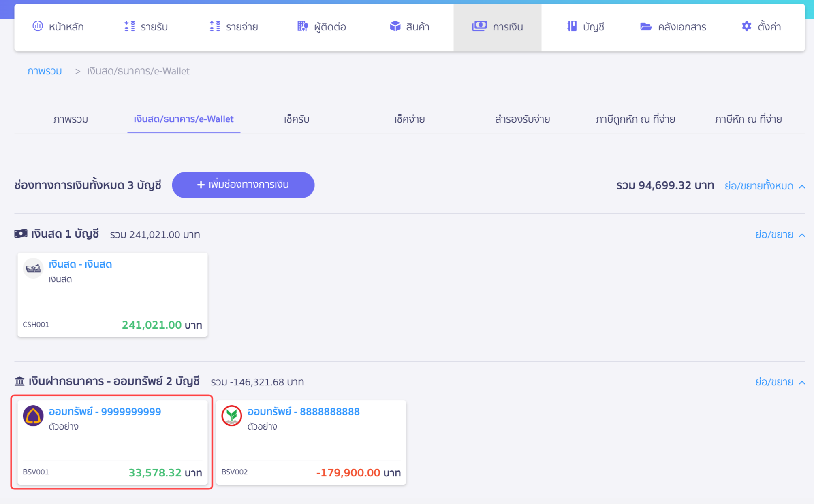Click the ผู้ติดต่อ contacts building icon
814x504 pixels.
(303, 26)
